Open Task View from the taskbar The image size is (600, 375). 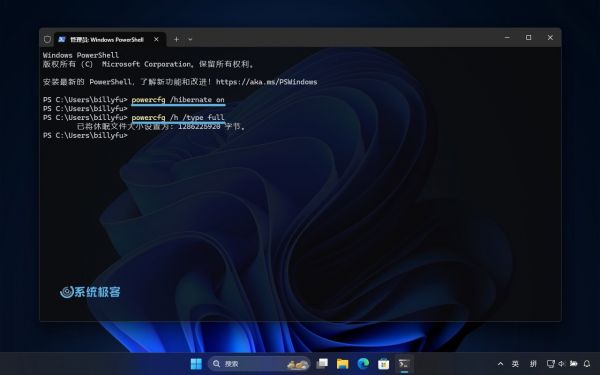click(322, 364)
